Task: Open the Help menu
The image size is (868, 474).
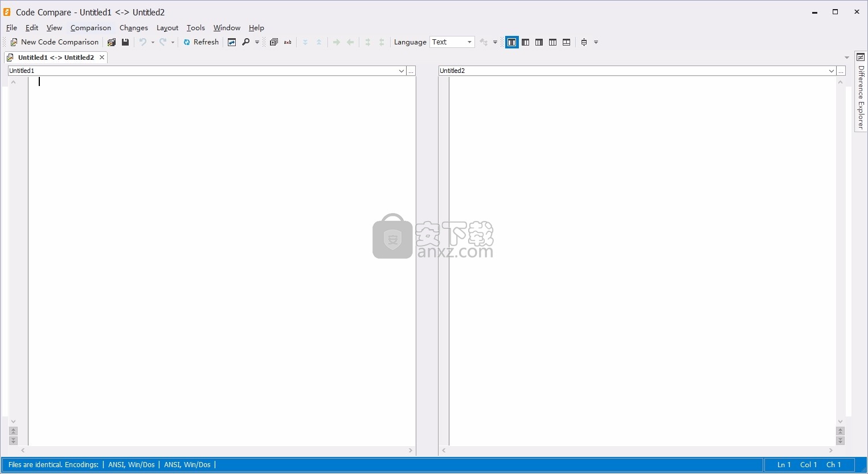Action: pyautogui.click(x=256, y=27)
